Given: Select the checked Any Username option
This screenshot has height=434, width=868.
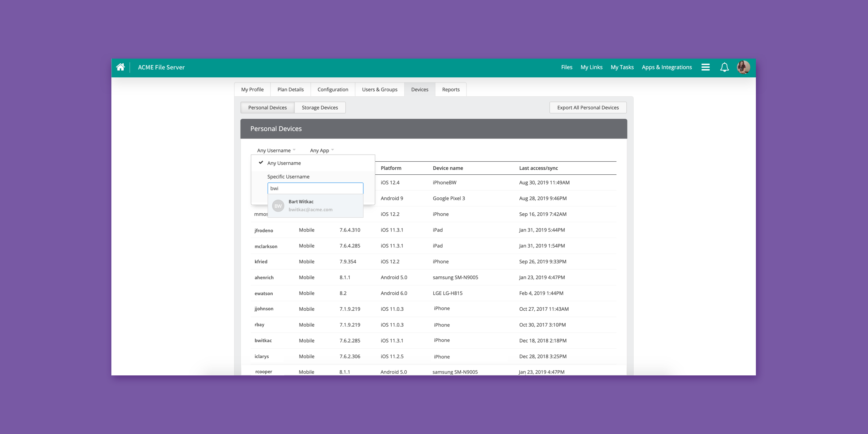Looking at the screenshot, I should click(x=284, y=163).
